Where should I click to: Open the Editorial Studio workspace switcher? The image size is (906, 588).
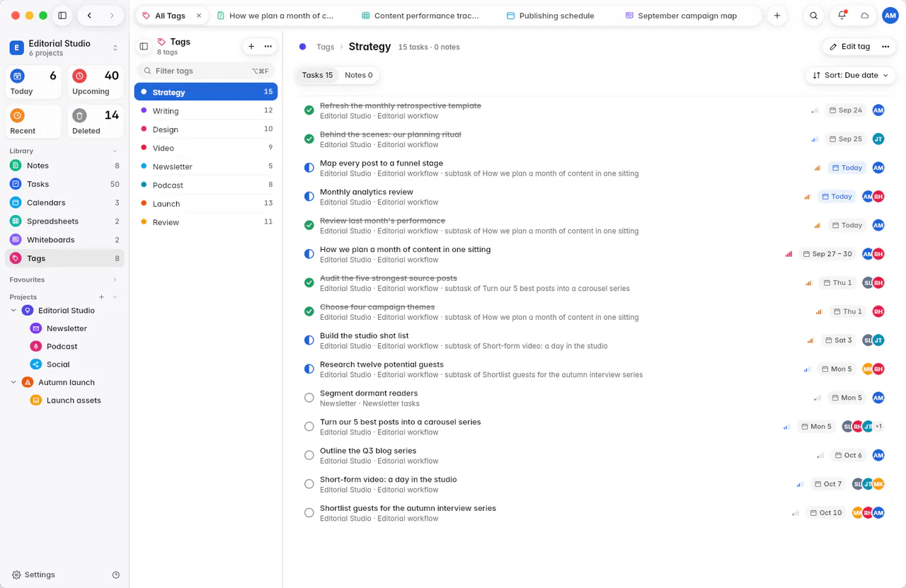(x=64, y=47)
